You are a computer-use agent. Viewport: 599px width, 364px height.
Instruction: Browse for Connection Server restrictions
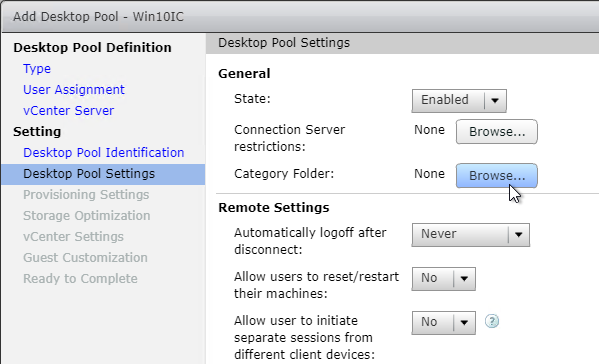click(x=497, y=132)
